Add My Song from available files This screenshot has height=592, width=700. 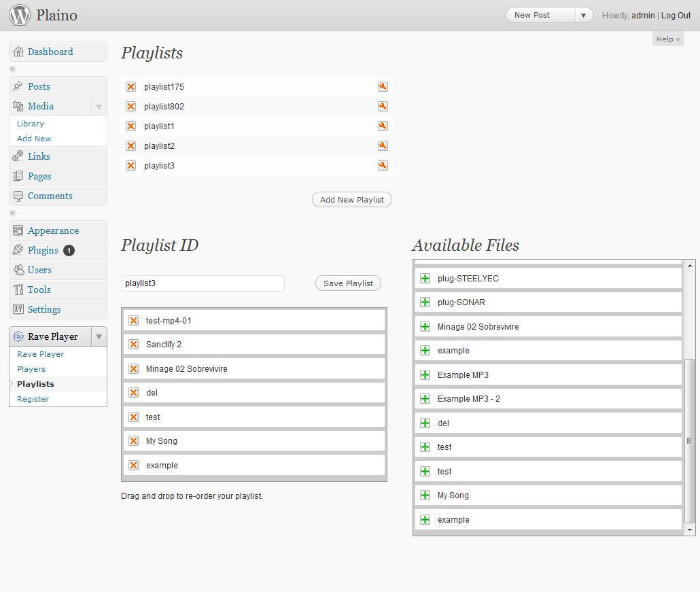point(425,495)
